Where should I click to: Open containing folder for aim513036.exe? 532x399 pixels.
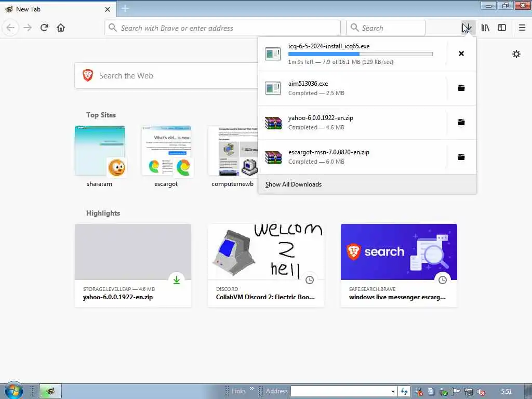pyautogui.click(x=461, y=88)
